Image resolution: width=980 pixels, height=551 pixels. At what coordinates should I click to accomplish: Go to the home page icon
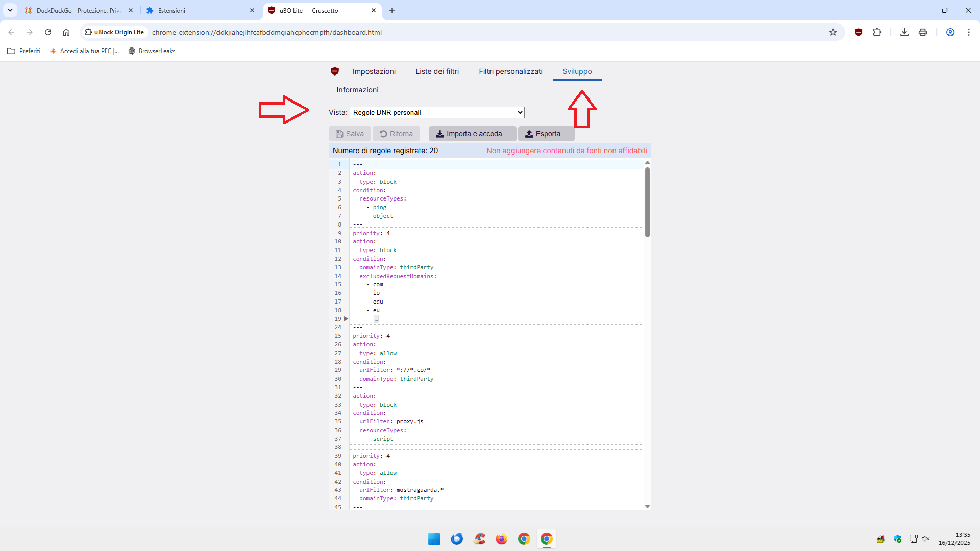click(x=66, y=32)
